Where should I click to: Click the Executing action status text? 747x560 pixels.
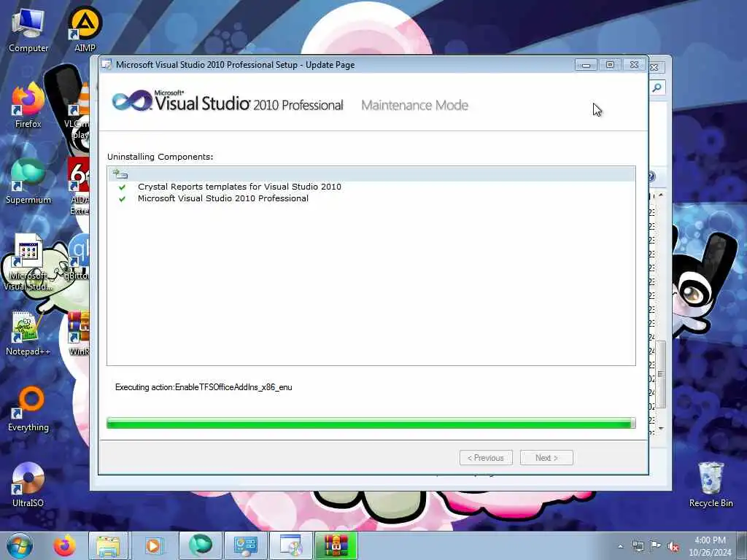pos(204,387)
